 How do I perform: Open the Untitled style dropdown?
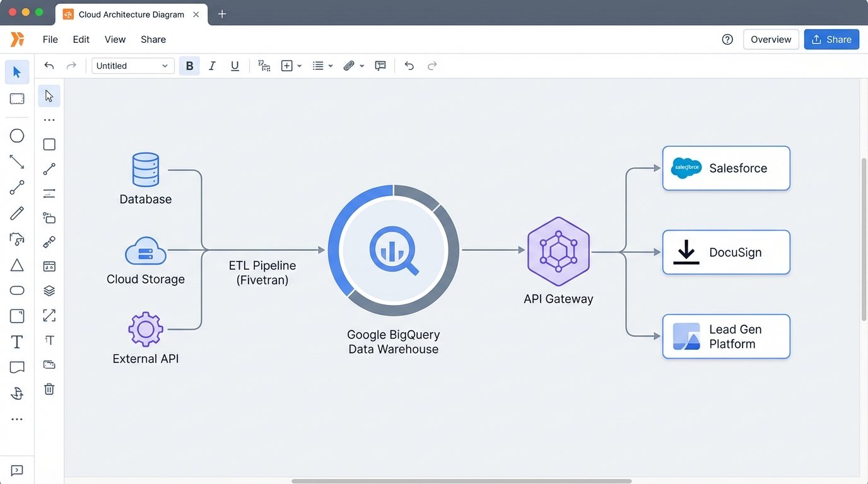tap(132, 66)
